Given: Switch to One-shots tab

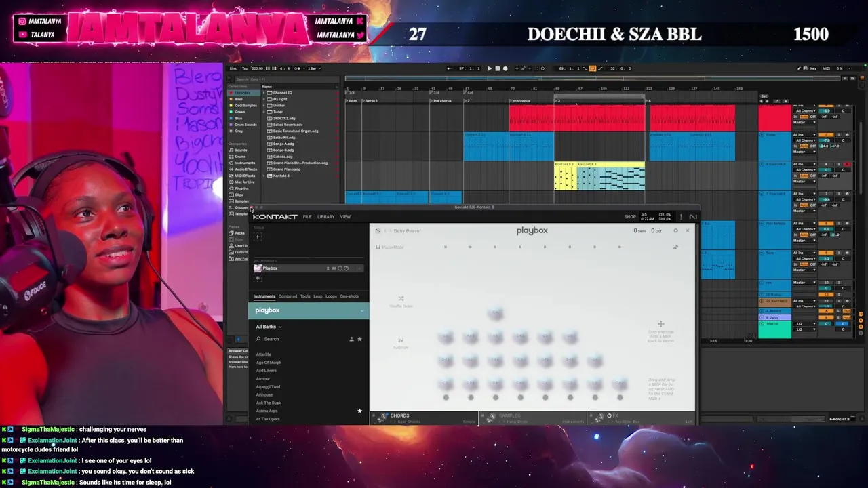Looking at the screenshot, I should click(x=349, y=296).
